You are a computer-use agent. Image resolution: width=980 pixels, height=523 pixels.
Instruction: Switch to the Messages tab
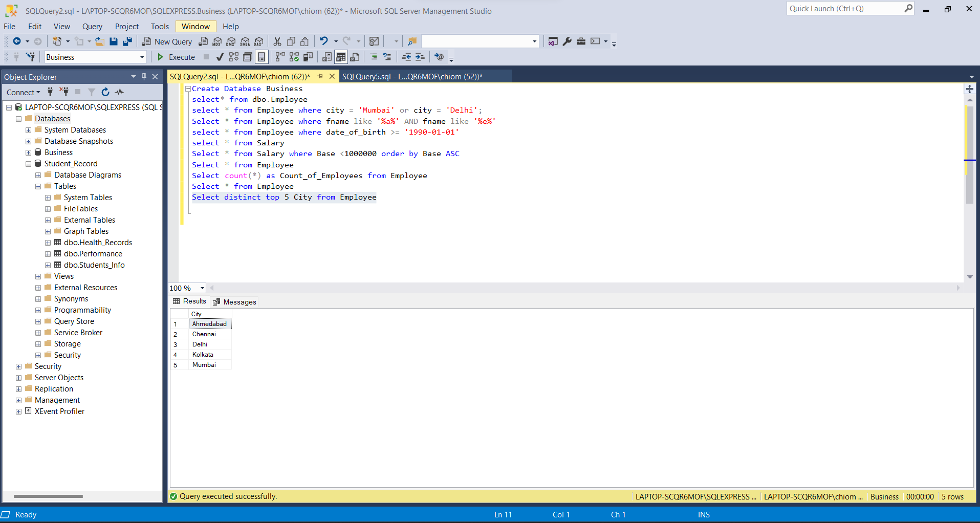coord(239,301)
